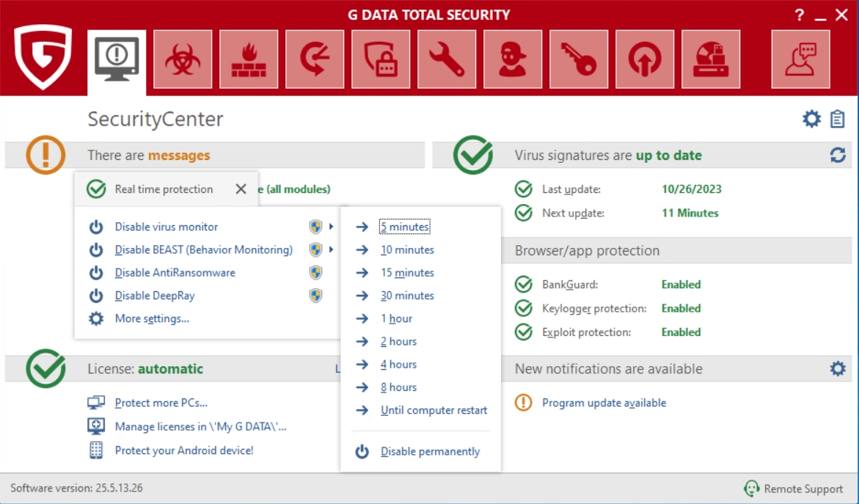
Task: Close the Real time protection popup
Action: [x=241, y=189]
